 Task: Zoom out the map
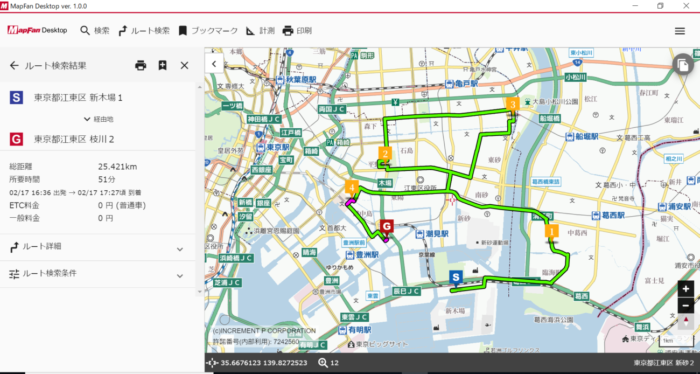click(686, 306)
